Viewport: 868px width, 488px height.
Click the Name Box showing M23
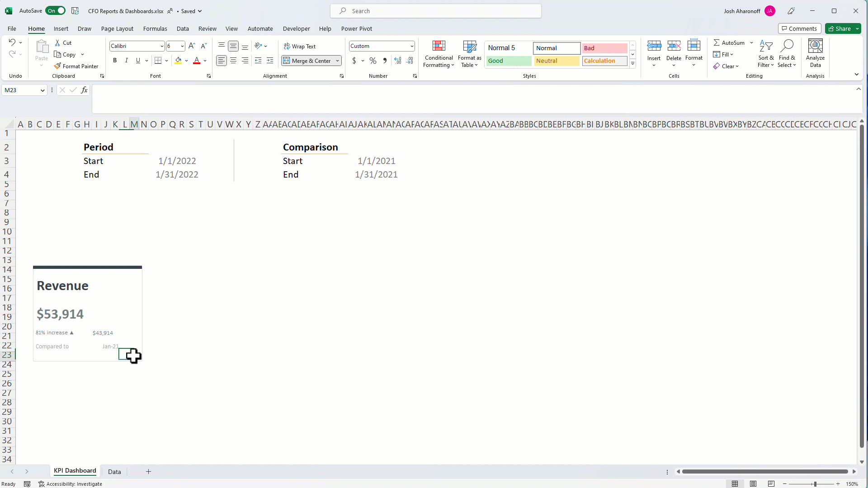click(21, 90)
